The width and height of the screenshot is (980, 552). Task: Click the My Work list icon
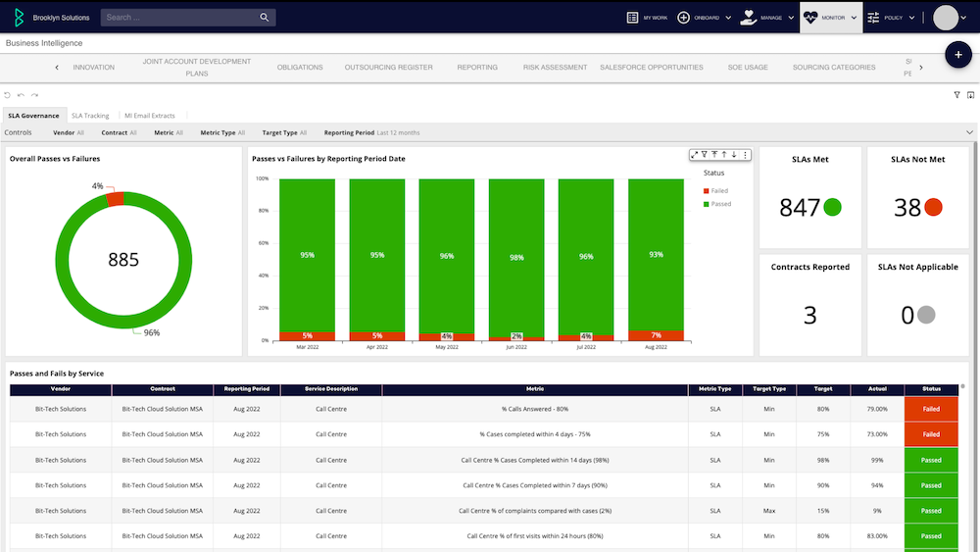tap(632, 18)
